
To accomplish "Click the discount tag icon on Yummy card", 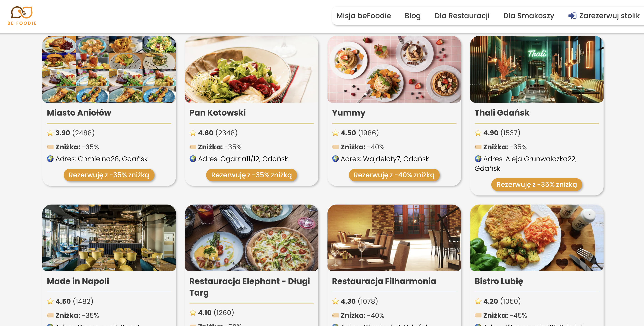I will coord(335,147).
